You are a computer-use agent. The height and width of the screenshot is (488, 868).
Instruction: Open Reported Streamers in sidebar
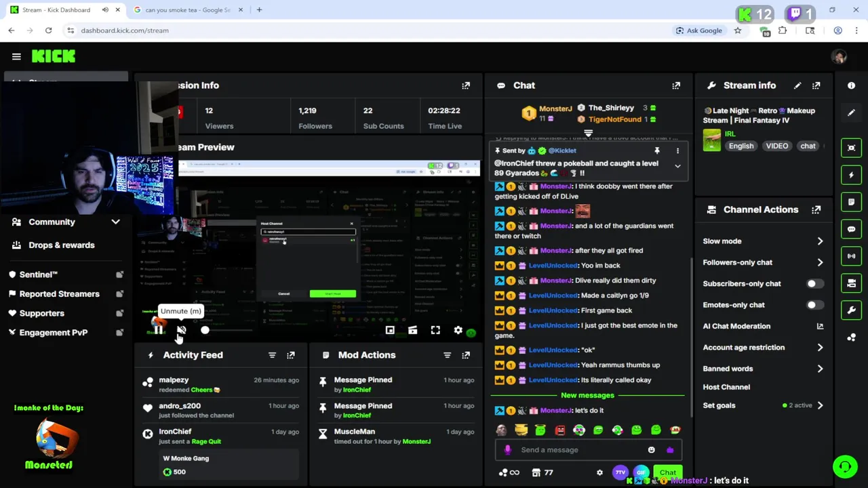click(65, 293)
